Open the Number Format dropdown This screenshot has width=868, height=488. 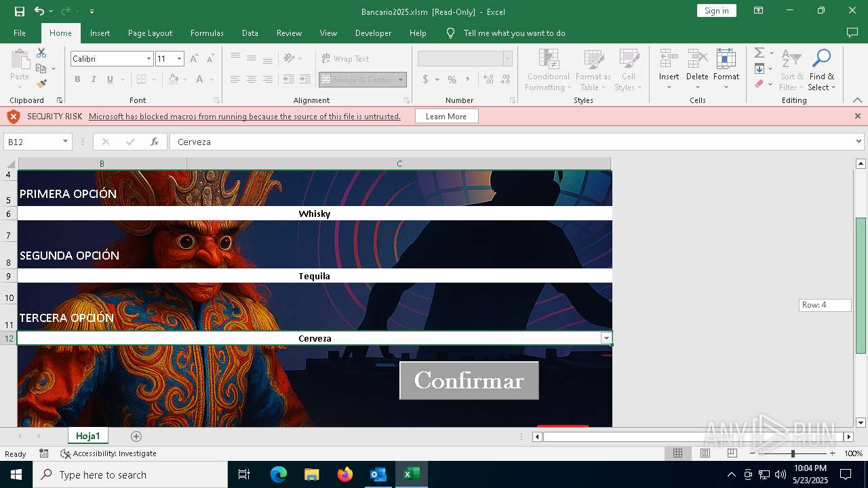pyautogui.click(x=507, y=59)
